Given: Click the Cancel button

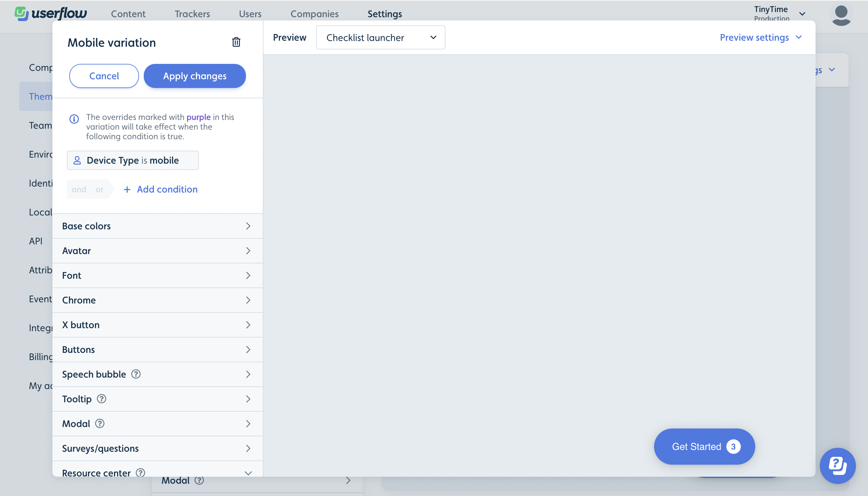Looking at the screenshot, I should [104, 76].
